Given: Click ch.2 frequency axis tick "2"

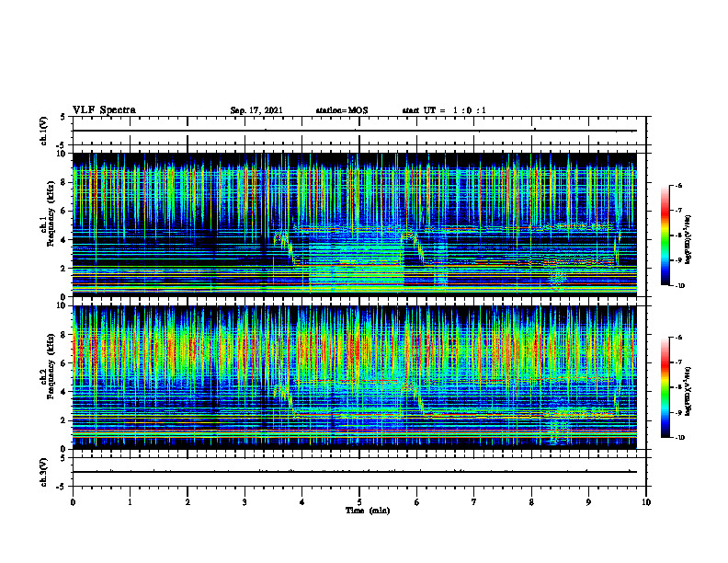Looking at the screenshot, I should [x=64, y=420].
